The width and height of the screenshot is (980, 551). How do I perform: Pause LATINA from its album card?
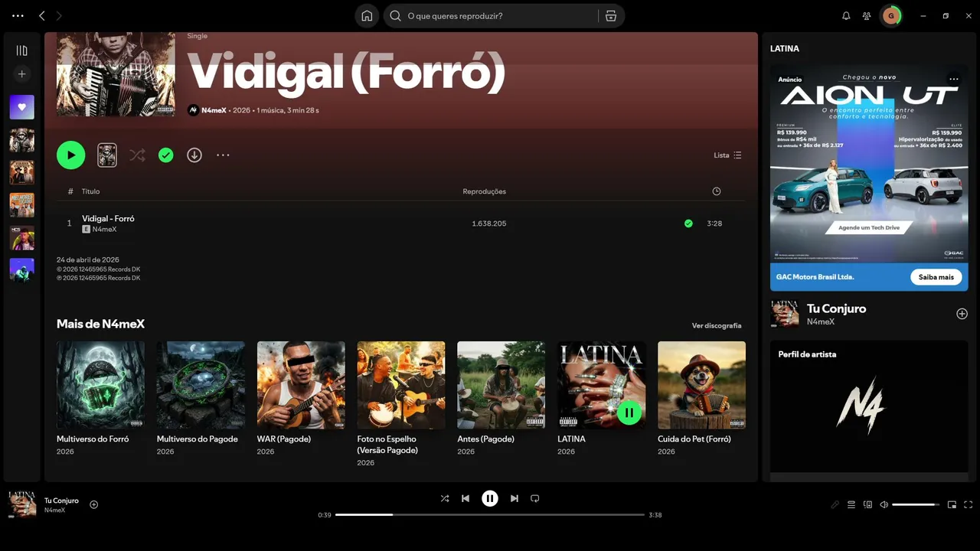629,413
